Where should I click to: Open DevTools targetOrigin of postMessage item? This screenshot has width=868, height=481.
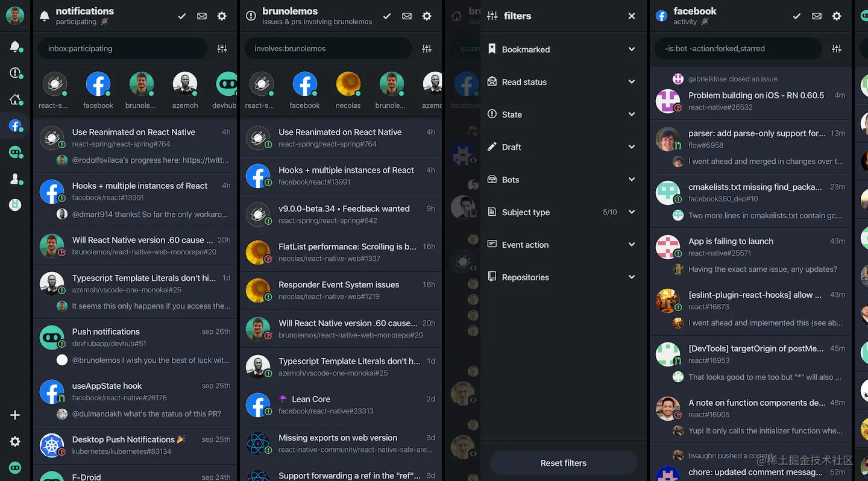click(x=750, y=362)
